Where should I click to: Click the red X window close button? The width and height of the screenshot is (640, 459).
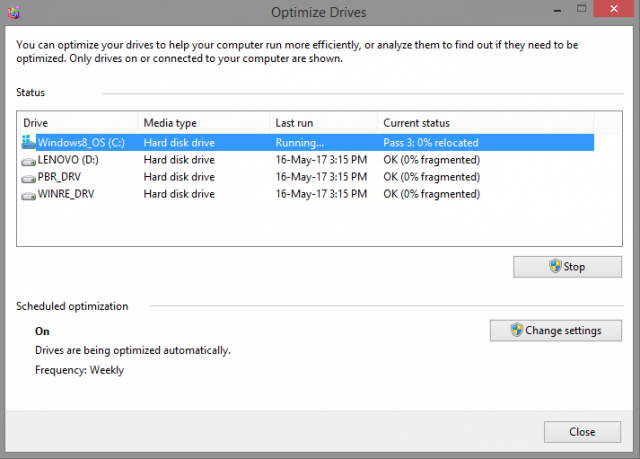coord(612,11)
